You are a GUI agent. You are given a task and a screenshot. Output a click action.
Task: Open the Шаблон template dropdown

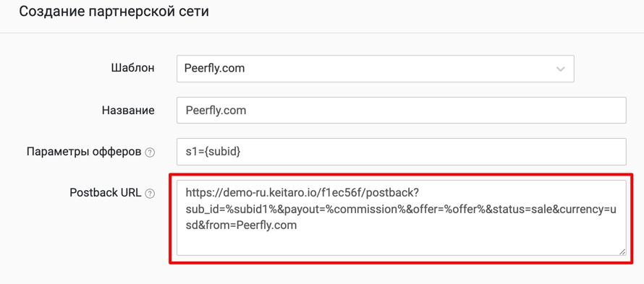pyautogui.click(x=376, y=69)
